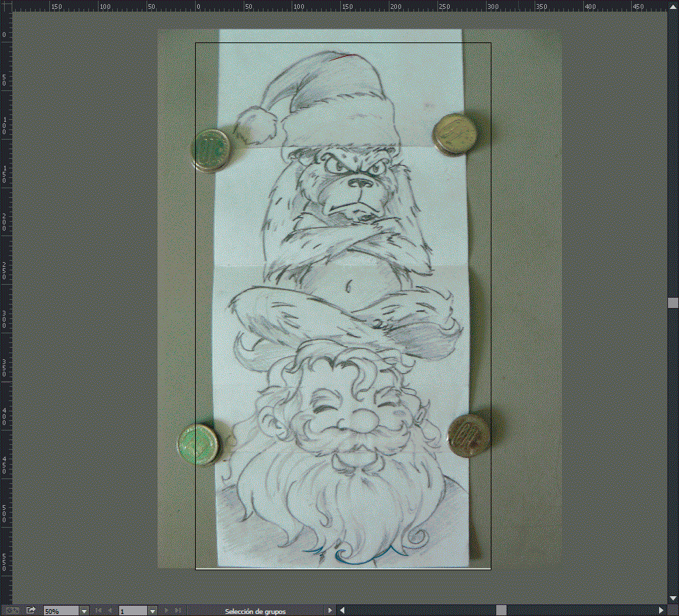The height and width of the screenshot is (616, 679).
Task: Go to the first artboard
Action: [x=99, y=611]
